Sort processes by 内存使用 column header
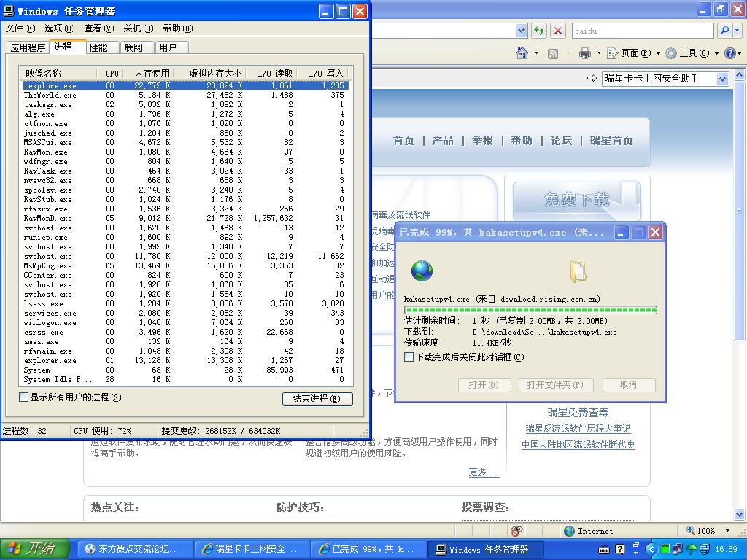 (x=148, y=74)
